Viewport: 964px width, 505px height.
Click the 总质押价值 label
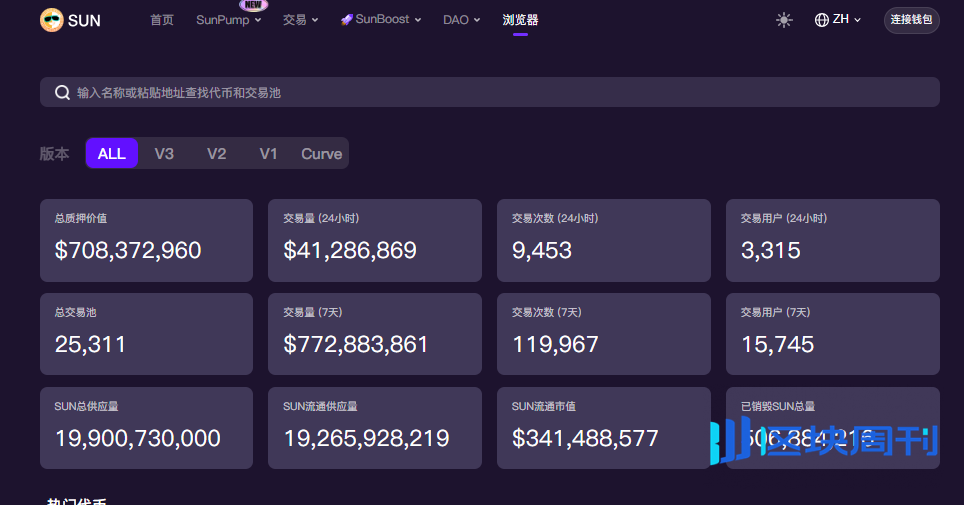click(81, 218)
